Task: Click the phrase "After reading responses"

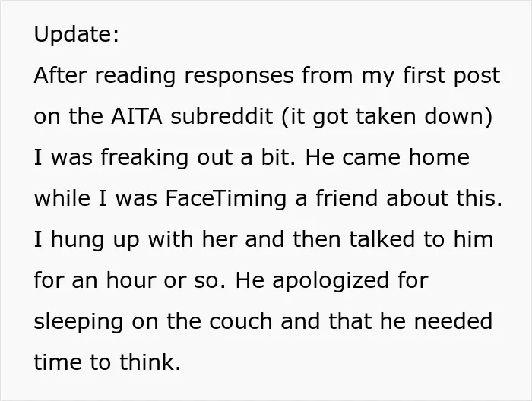Action: (x=164, y=76)
